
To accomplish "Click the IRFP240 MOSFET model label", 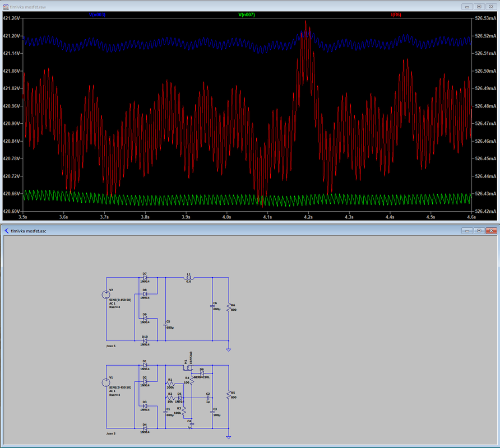I will [191, 358].
